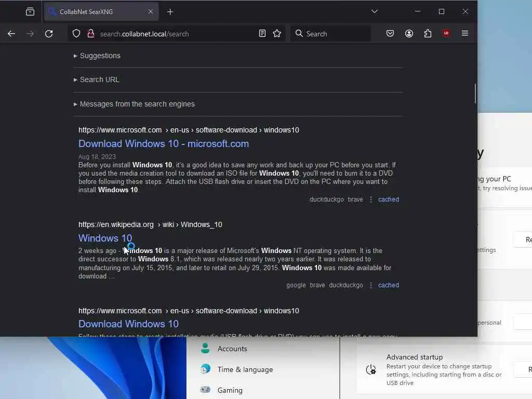
Task: Open Gaming in the Settings sidebar
Action: [x=230, y=391]
